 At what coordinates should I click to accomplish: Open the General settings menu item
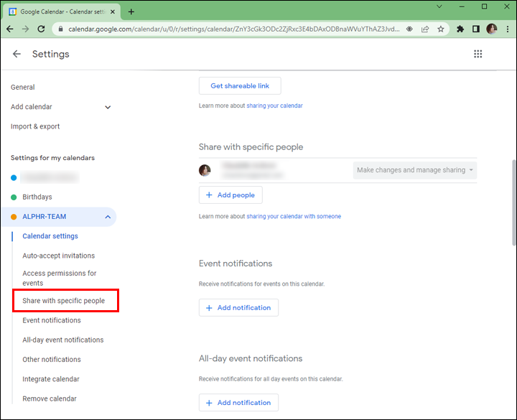(x=23, y=87)
